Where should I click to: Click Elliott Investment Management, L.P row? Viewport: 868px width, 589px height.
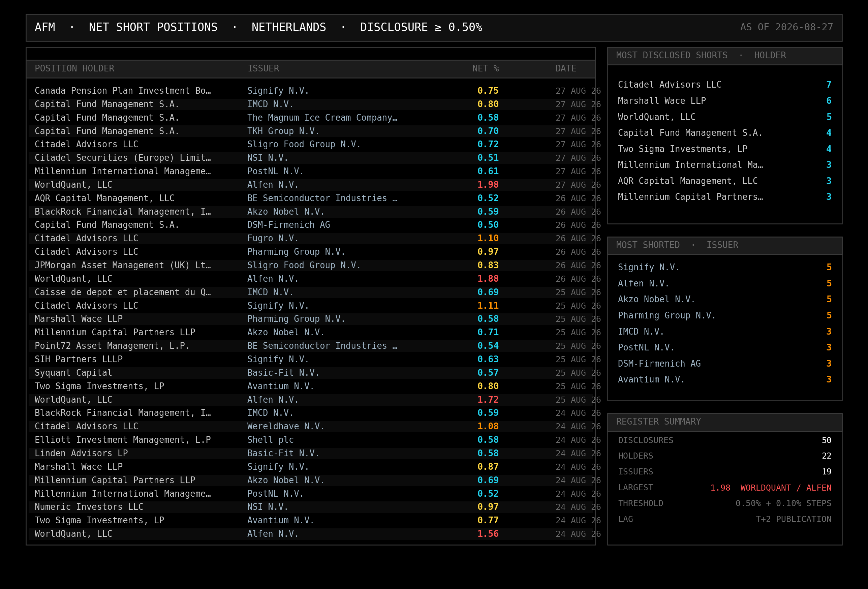pos(311,440)
